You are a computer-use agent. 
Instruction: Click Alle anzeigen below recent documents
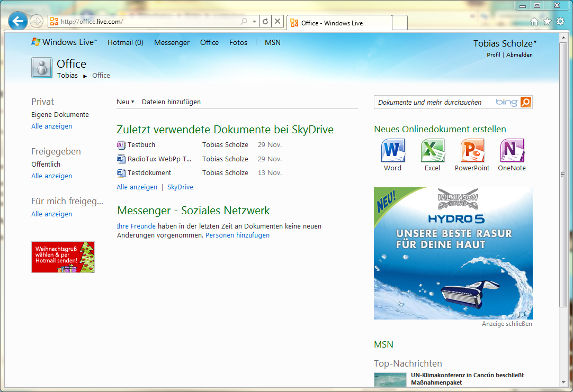pyautogui.click(x=137, y=187)
